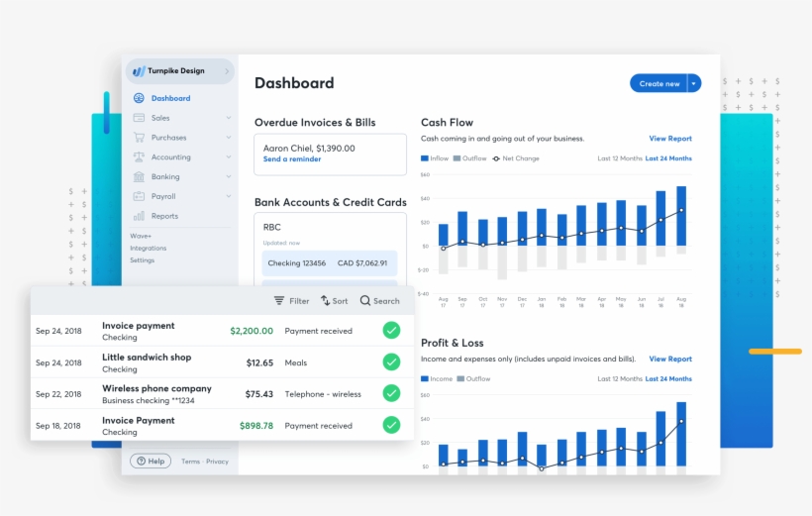Open the Banking menu item
The width and height of the screenshot is (812, 516).
tap(165, 176)
